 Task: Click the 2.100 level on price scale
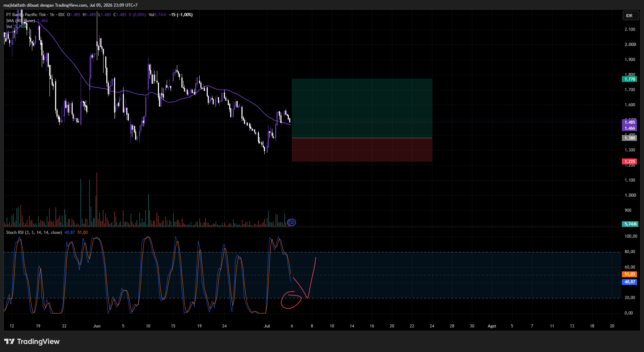630,29
